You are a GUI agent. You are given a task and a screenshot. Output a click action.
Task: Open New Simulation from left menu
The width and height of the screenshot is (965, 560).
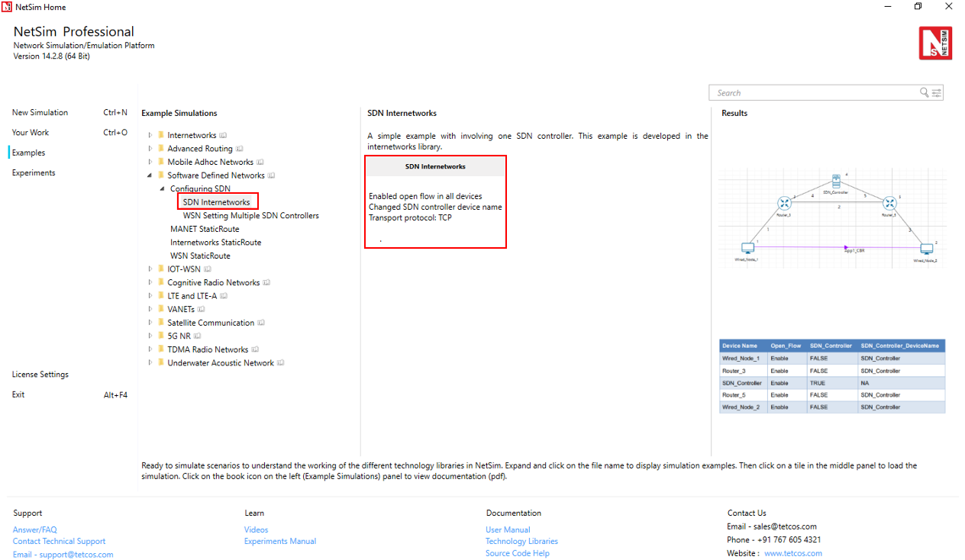click(40, 112)
